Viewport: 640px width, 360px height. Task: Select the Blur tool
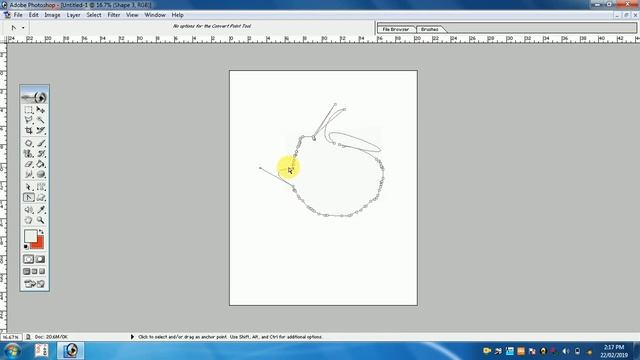pos(29,174)
